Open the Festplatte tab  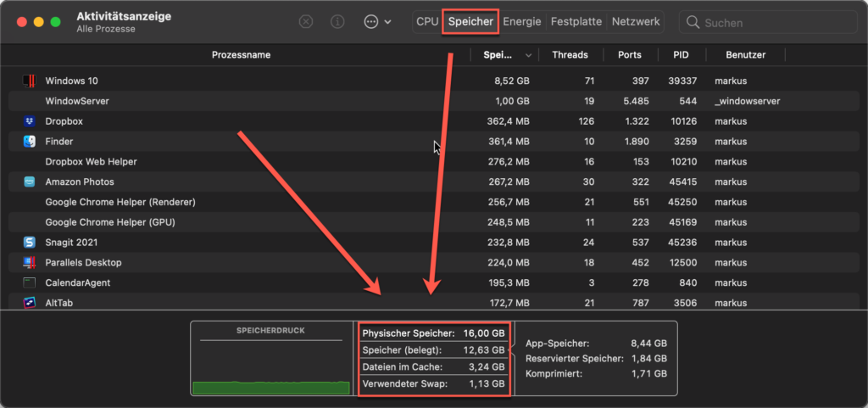tap(576, 21)
